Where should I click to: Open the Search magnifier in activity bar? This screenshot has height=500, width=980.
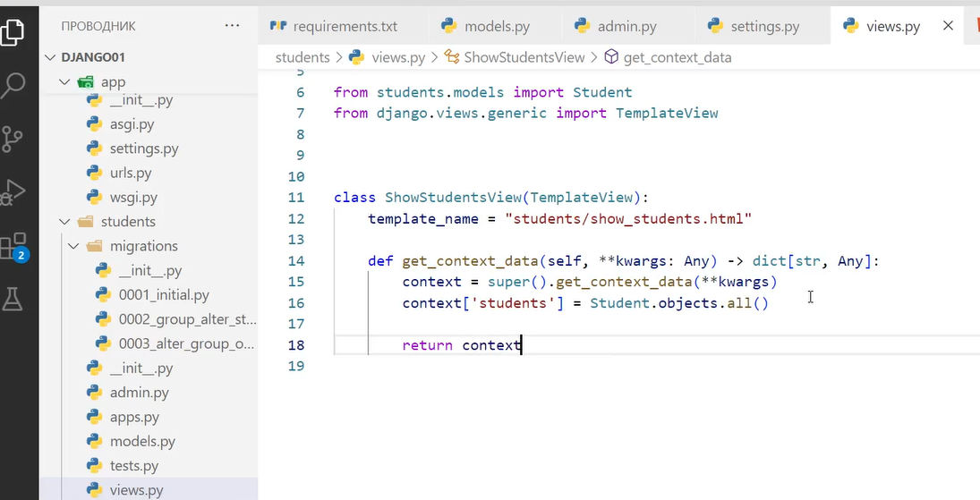click(x=13, y=86)
